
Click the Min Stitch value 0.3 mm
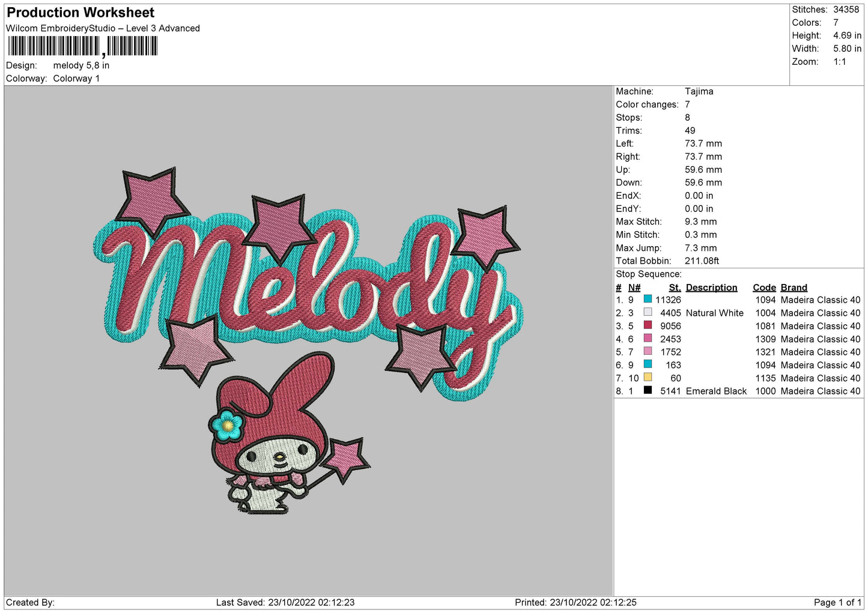[700, 235]
